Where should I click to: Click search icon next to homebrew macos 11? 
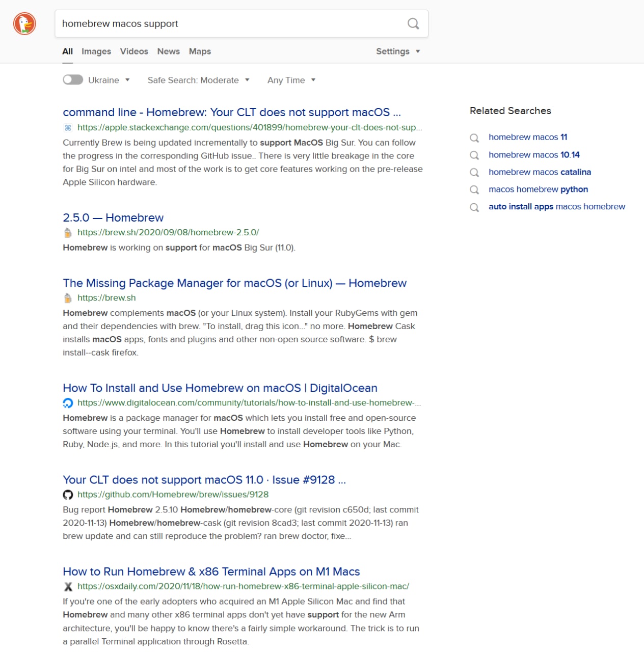474,138
